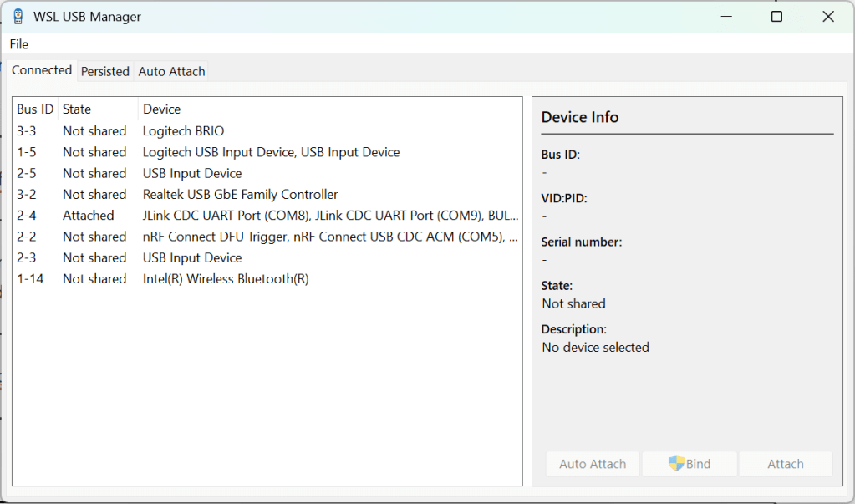Click the shield icon on Bind button

(676, 463)
